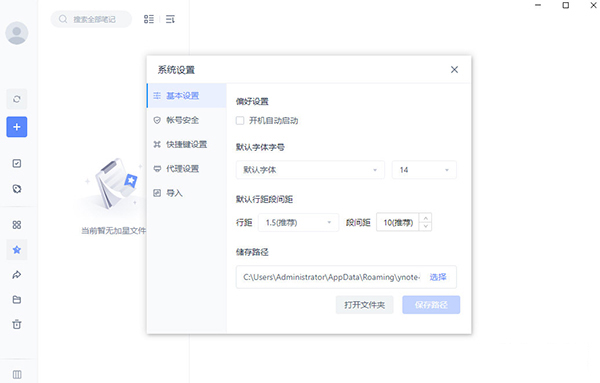This screenshot has height=383, width=600.
Task: Select the starred favorites icon in sidebar
Action: [x=16, y=250]
